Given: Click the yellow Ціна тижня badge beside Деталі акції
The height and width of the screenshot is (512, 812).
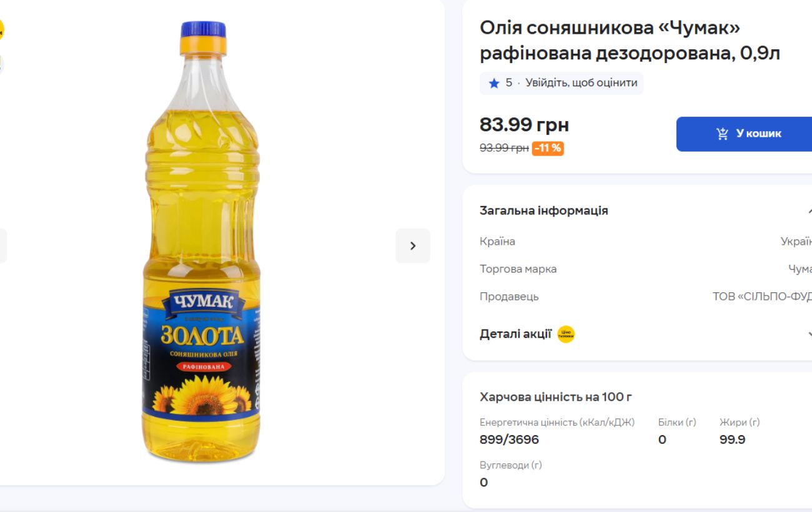Looking at the screenshot, I should click(x=567, y=333).
